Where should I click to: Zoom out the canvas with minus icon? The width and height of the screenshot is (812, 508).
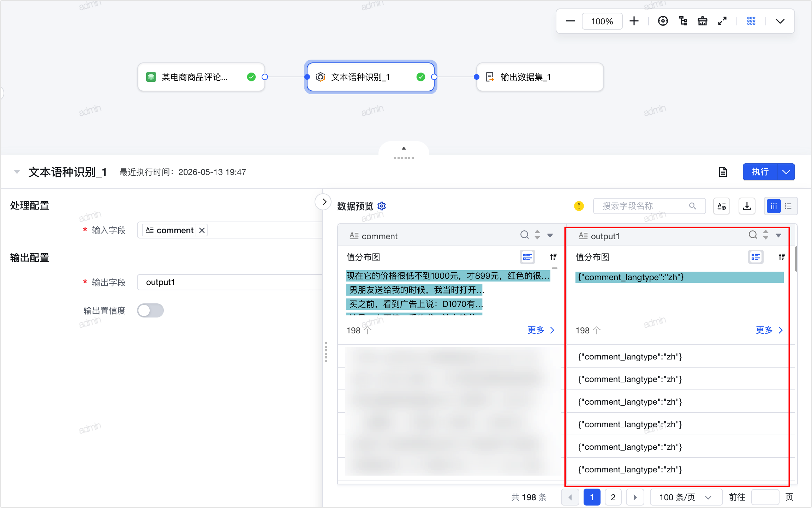click(x=570, y=21)
